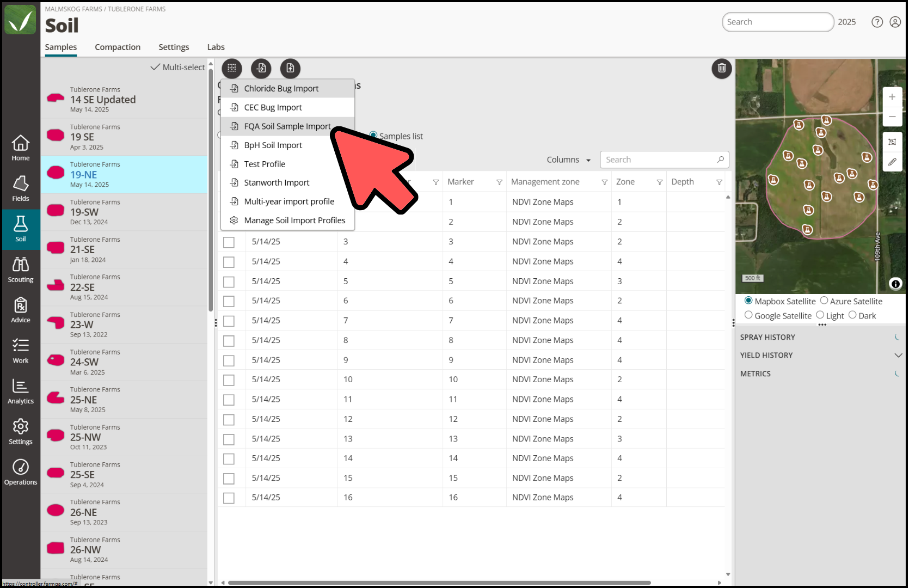Viewport: 909px width, 588px height.
Task: Click the samples table Search box
Action: pyautogui.click(x=664, y=160)
